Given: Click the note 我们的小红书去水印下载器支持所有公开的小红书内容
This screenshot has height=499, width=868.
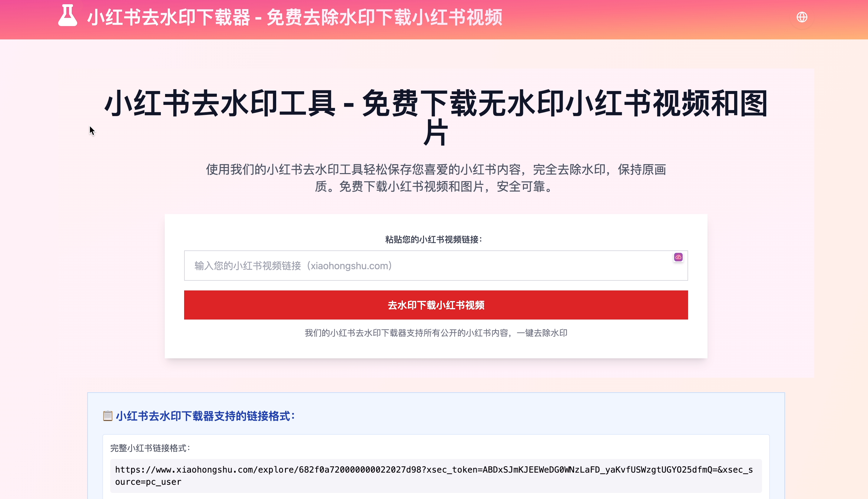Looking at the screenshot, I should click(436, 333).
